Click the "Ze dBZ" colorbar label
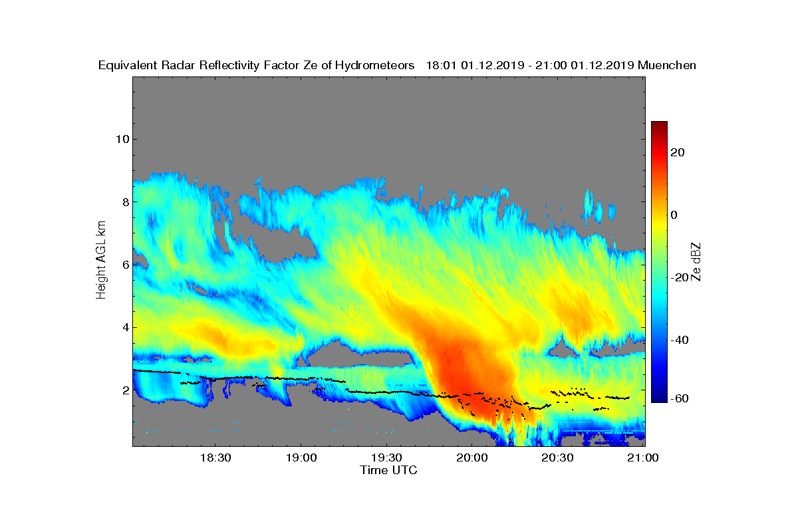798x532 pixels. tap(696, 261)
